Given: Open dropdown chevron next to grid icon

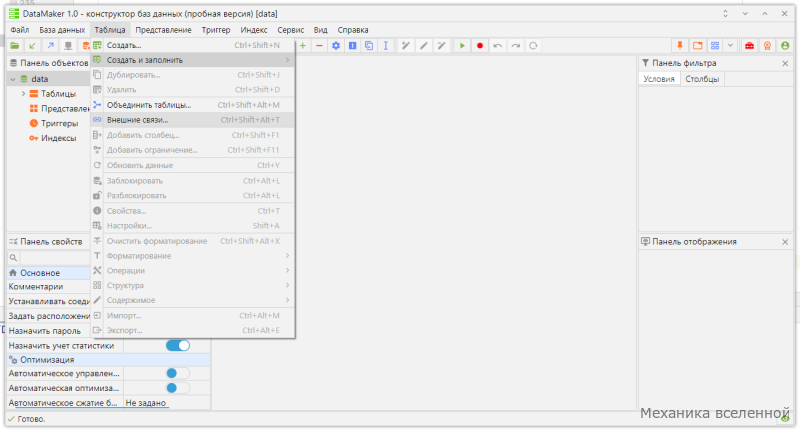Looking at the screenshot, I should [x=731, y=46].
